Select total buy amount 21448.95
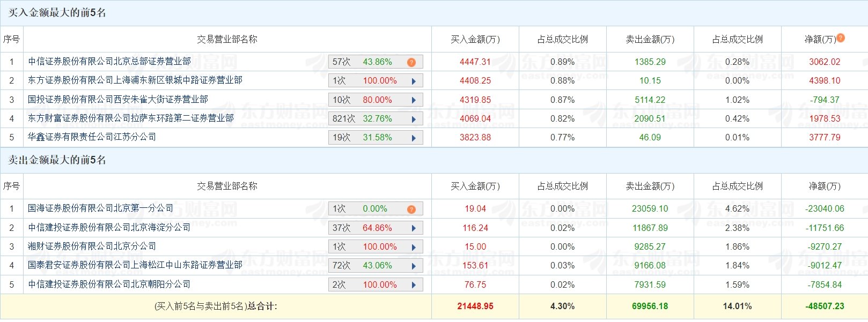 coord(475,306)
